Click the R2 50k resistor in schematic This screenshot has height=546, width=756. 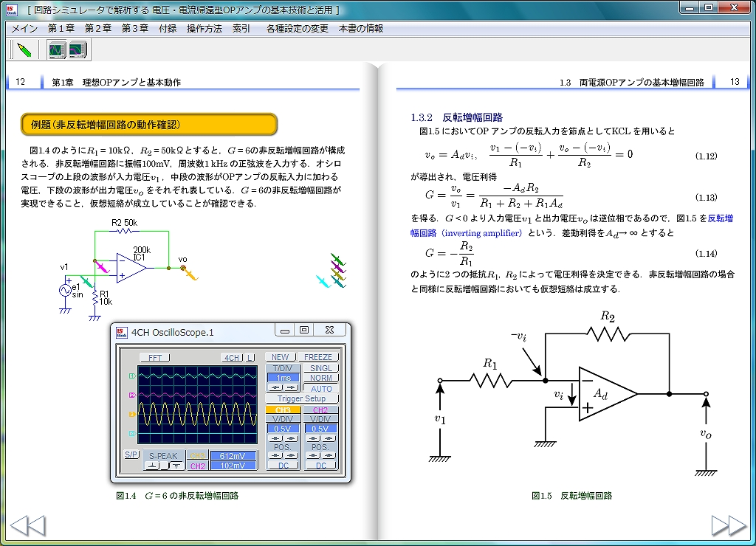pyautogui.click(x=124, y=232)
